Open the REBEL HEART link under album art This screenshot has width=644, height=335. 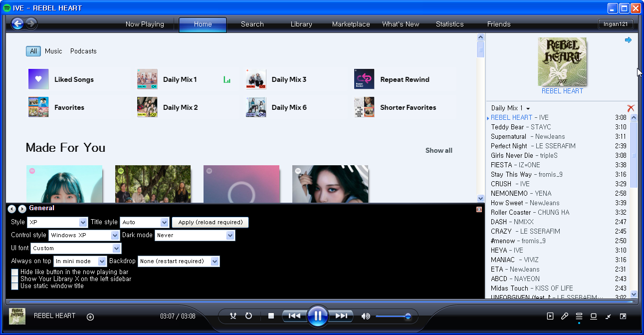tap(562, 91)
